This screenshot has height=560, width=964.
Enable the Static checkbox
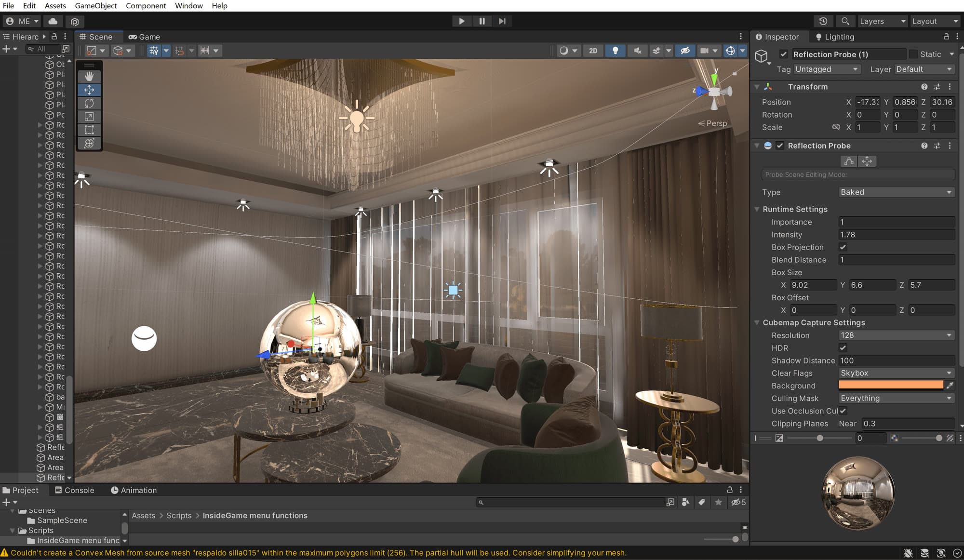tap(913, 54)
